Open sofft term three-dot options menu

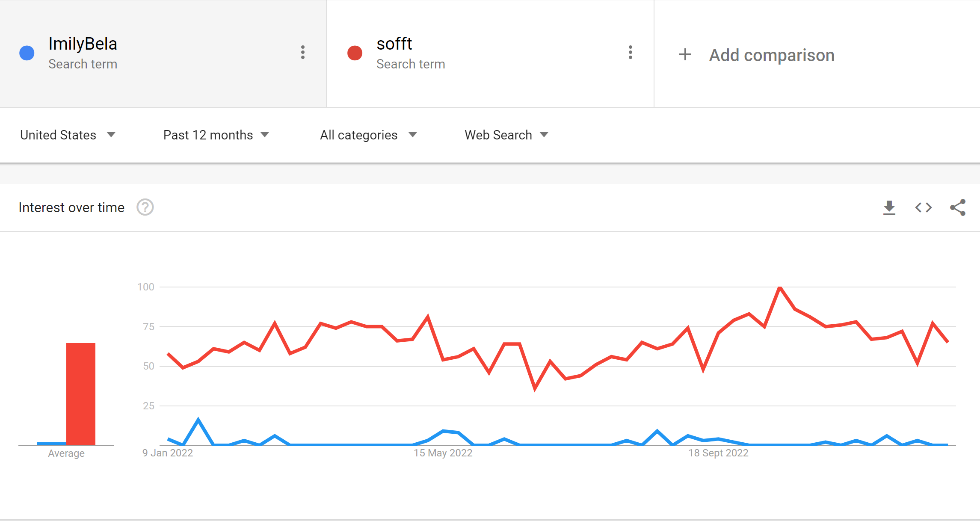pyautogui.click(x=630, y=53)
